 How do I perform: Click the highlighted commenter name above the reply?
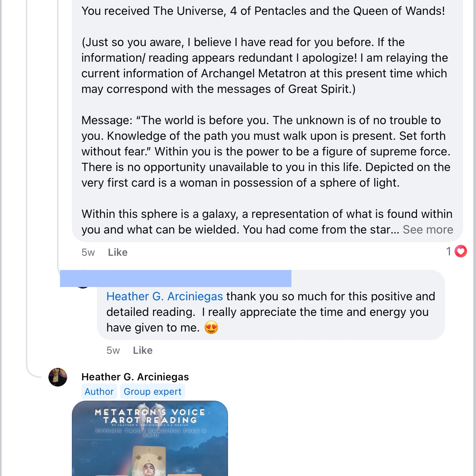176,278
